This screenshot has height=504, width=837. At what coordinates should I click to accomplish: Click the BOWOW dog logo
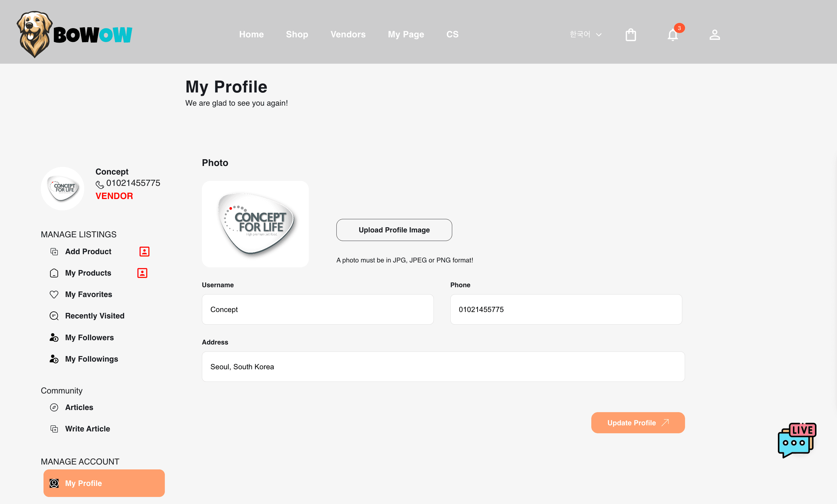74,34
